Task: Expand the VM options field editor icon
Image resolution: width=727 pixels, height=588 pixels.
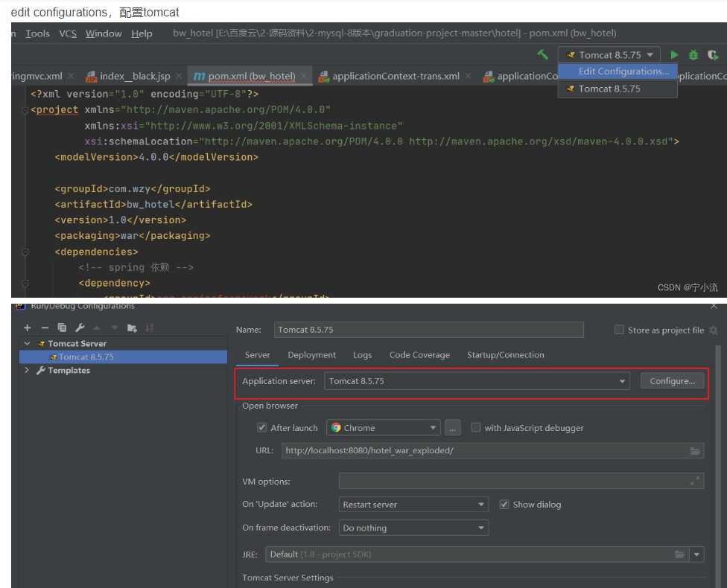Action: click(x=694, y=482)
